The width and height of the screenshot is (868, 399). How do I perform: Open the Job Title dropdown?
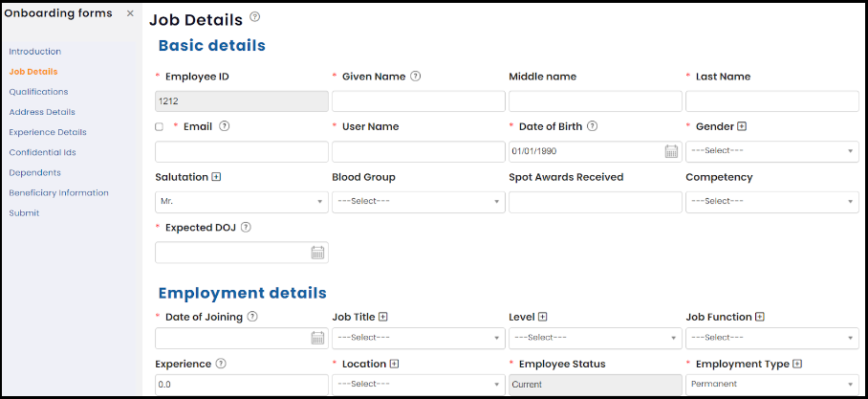[419, 338]
